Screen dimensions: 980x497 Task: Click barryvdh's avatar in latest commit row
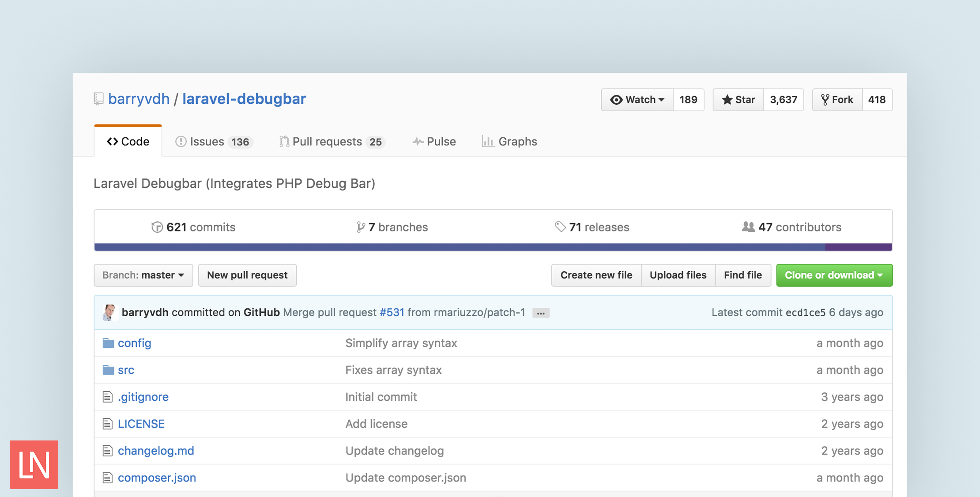(x=109, y=313)
